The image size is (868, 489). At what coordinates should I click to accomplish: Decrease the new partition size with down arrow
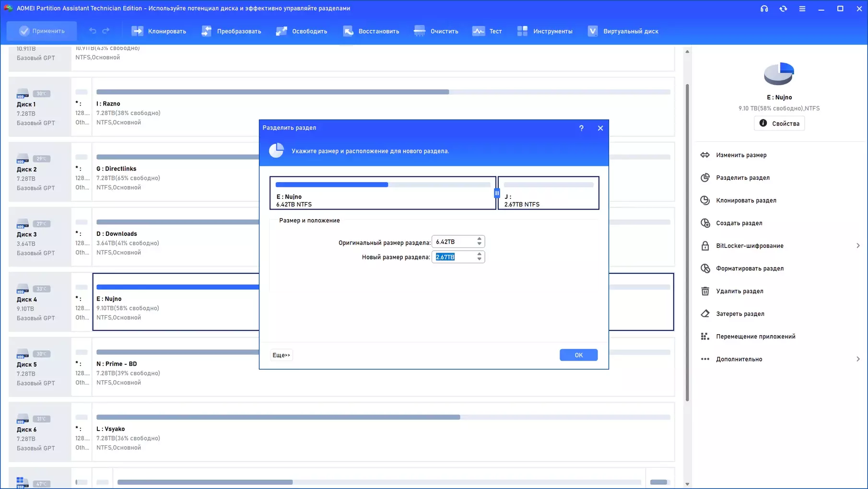[x=480, y=260]
